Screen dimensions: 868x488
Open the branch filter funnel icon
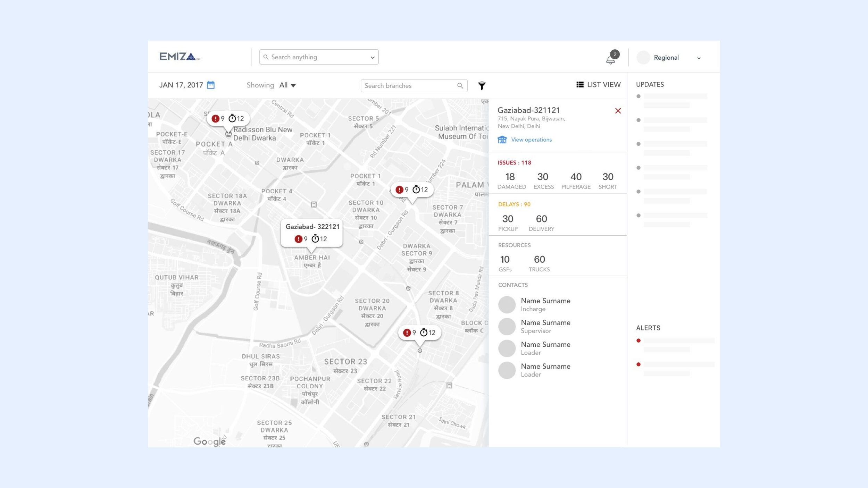482,86
